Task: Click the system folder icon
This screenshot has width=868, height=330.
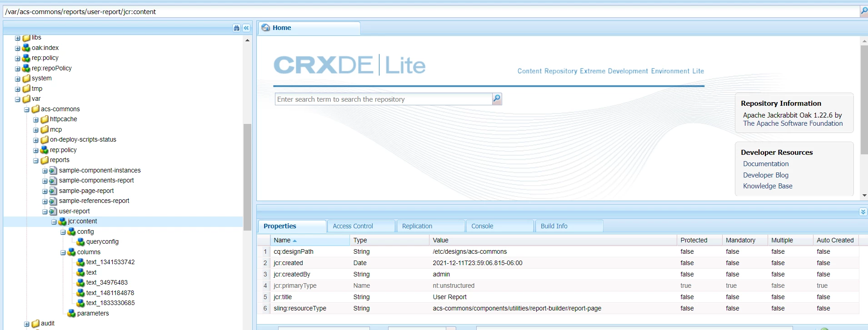Action: click(26, 79)
